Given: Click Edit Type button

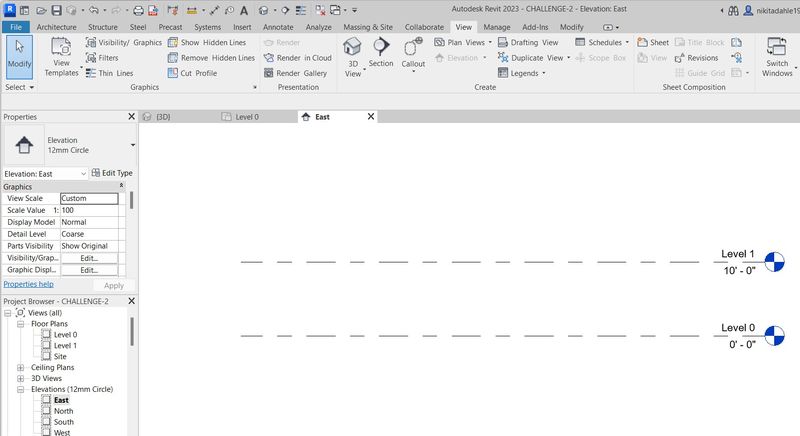Looking at the screenshot, I should pos(112,173).
